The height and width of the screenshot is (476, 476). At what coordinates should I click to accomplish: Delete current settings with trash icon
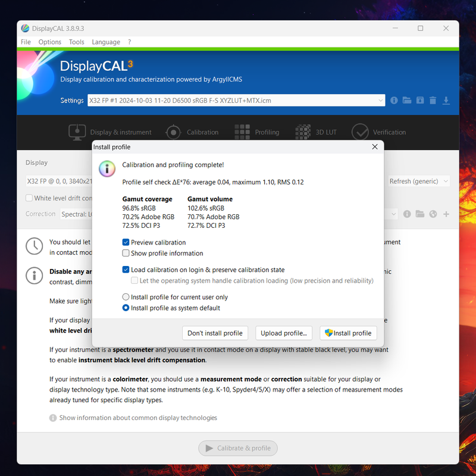[433, 100]
